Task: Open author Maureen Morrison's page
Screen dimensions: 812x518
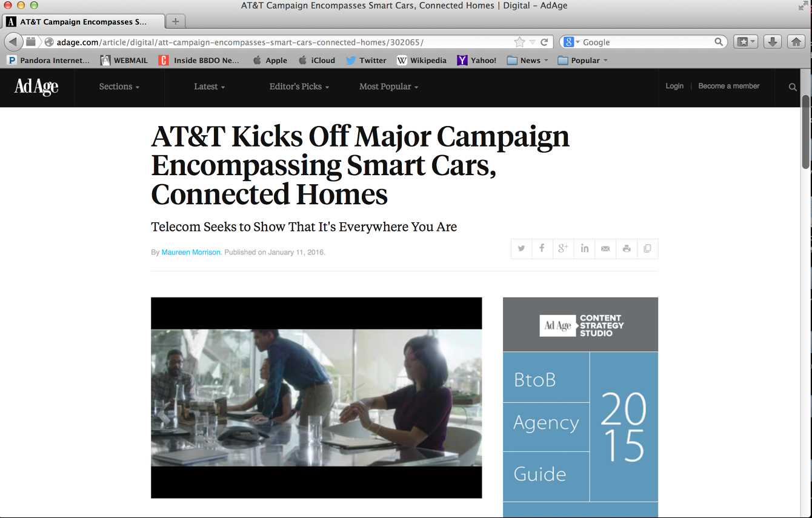Action: tap(191, 252)
